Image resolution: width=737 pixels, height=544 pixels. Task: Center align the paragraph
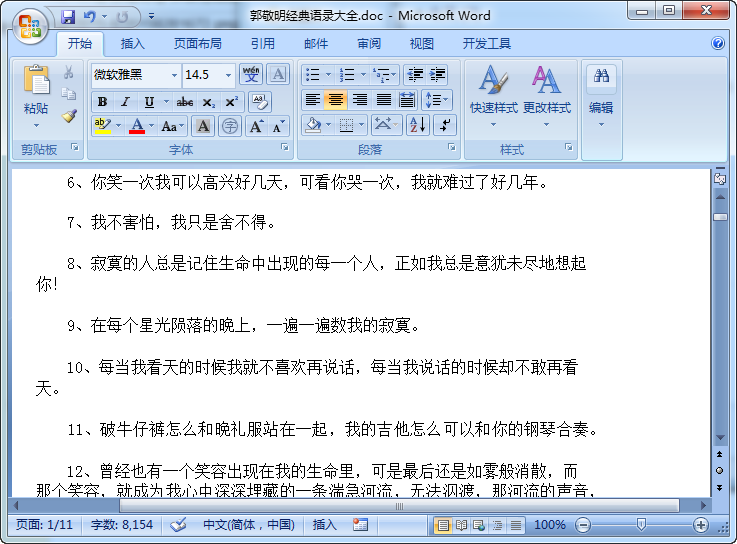[336, 100]
